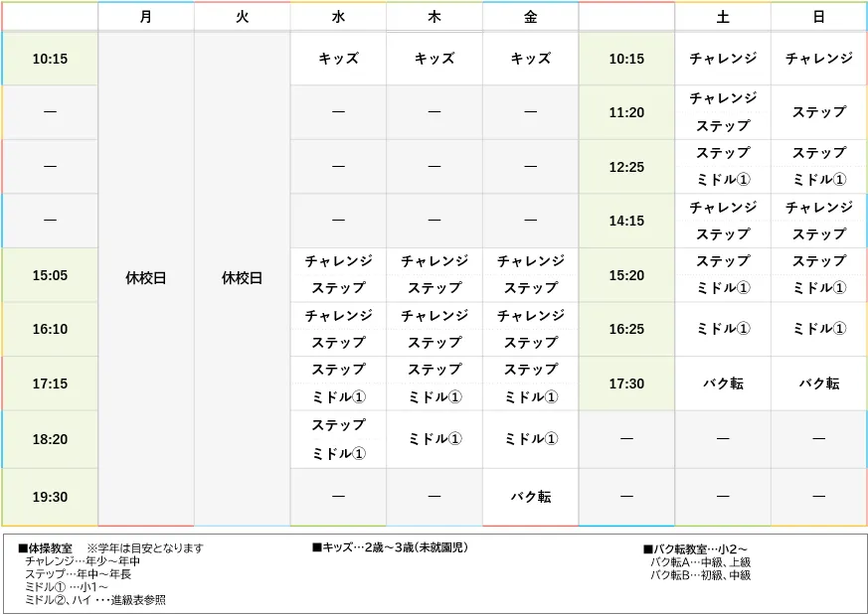Select the 月 day column header

[x=144, y=16]
